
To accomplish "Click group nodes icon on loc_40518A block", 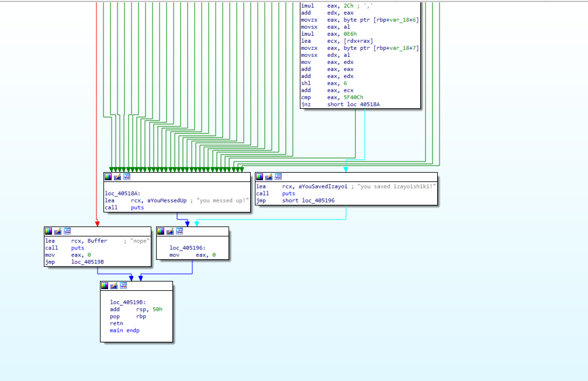I will click(127, 177).
